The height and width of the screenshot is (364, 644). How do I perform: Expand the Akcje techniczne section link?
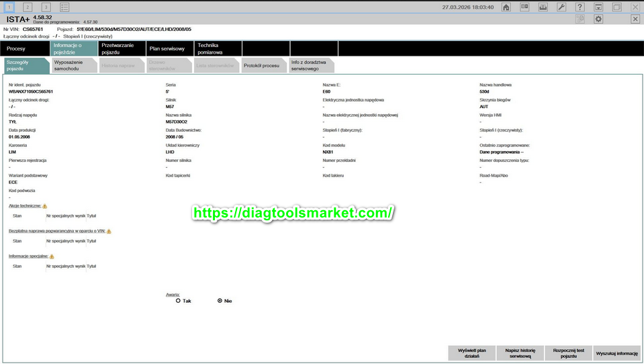(25, 206)
